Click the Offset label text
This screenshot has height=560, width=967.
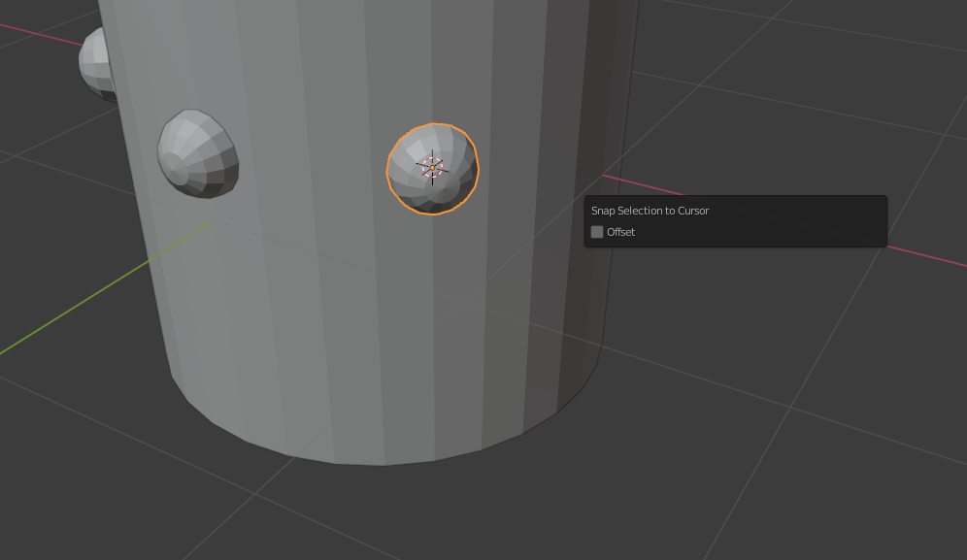(x=620, y=232)
